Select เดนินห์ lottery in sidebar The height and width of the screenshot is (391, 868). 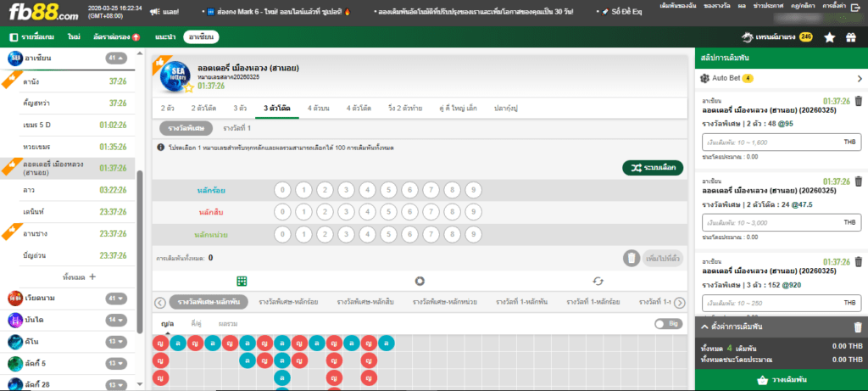68,211
